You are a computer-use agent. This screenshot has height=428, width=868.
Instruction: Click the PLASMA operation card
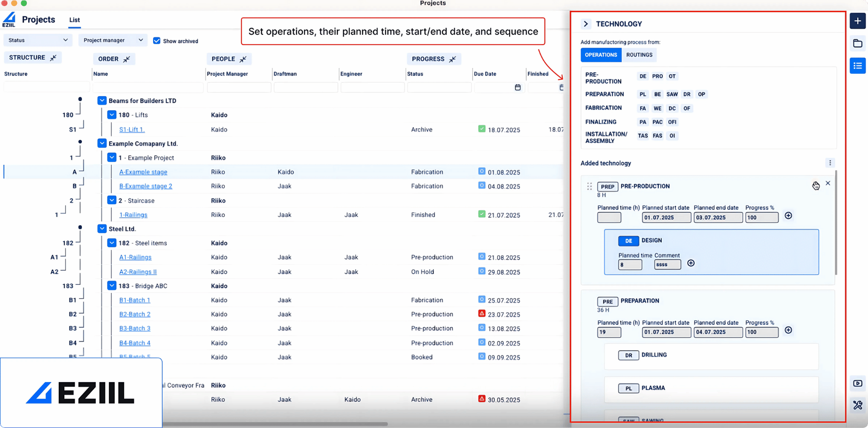click(711, 389)
